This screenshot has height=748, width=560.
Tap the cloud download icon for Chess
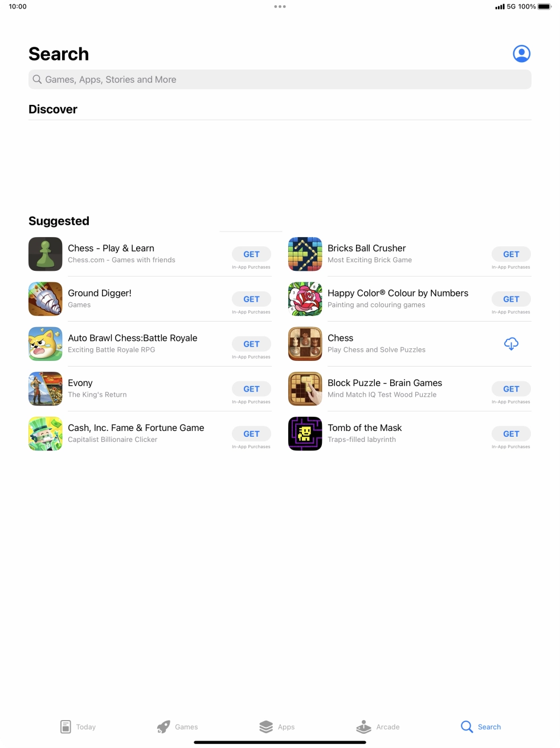(511, 344)
